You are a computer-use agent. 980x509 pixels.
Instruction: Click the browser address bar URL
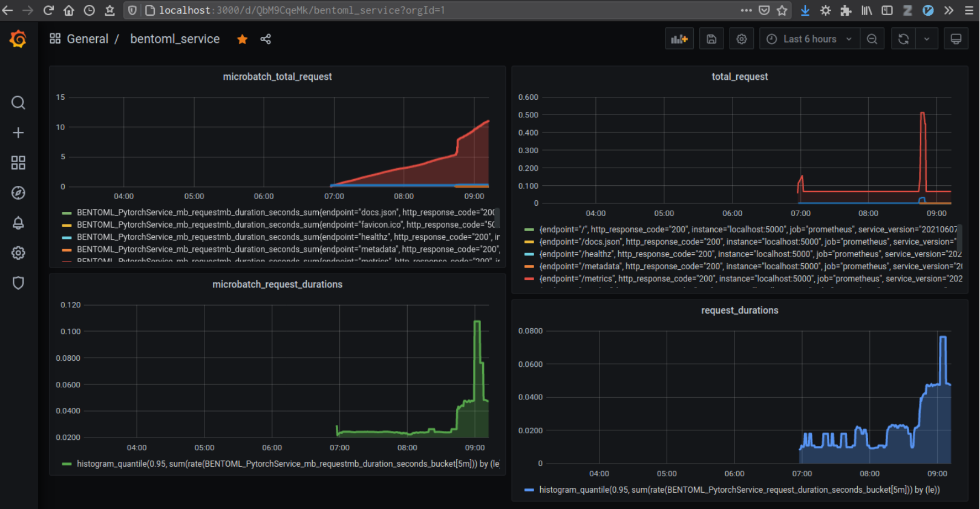pyautogui.click(x=302, y=10)
